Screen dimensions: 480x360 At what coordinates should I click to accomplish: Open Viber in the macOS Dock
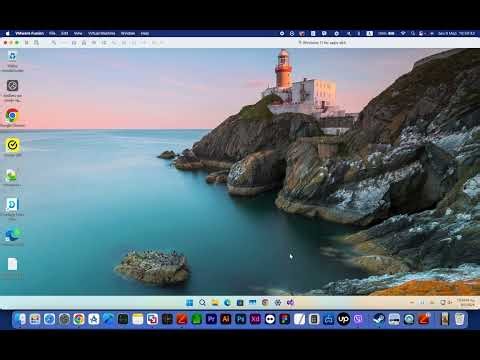[358, 319]
